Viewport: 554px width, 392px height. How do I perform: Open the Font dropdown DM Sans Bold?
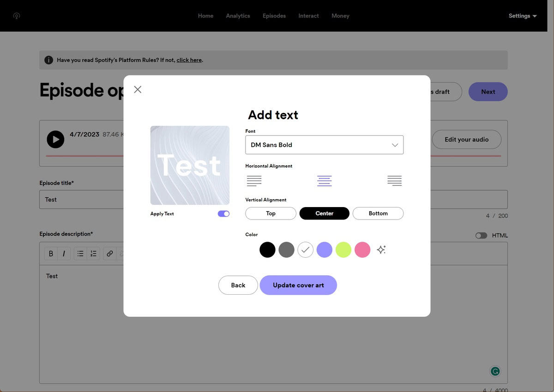[325, 145]
